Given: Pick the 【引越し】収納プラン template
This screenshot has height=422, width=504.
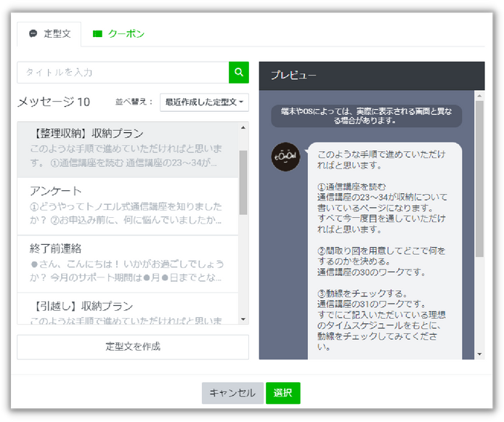Looking at the screenshot, I should pos(128,310).
